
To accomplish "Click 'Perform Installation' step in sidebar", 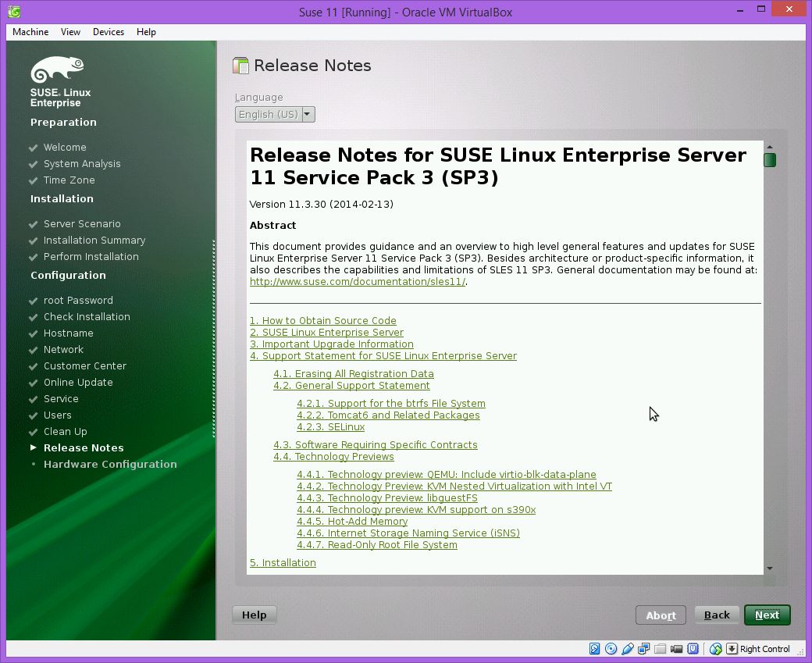I will pos(91,257).
